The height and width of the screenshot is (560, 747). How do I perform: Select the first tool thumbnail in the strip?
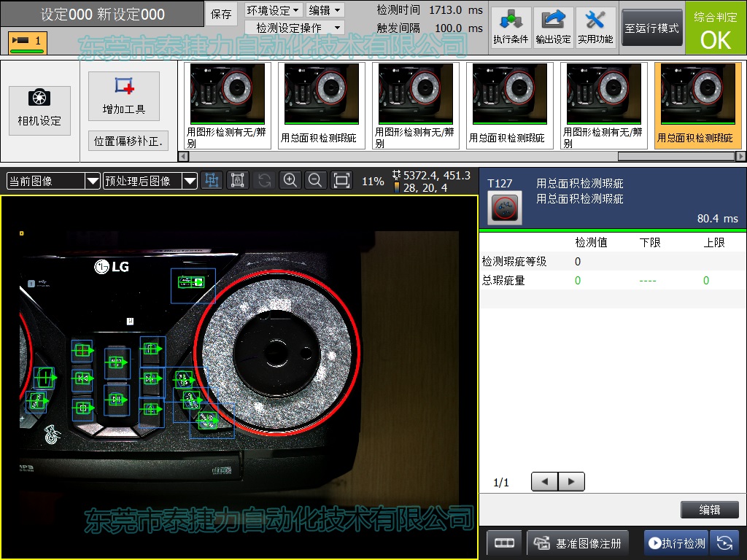coord(228,106)
